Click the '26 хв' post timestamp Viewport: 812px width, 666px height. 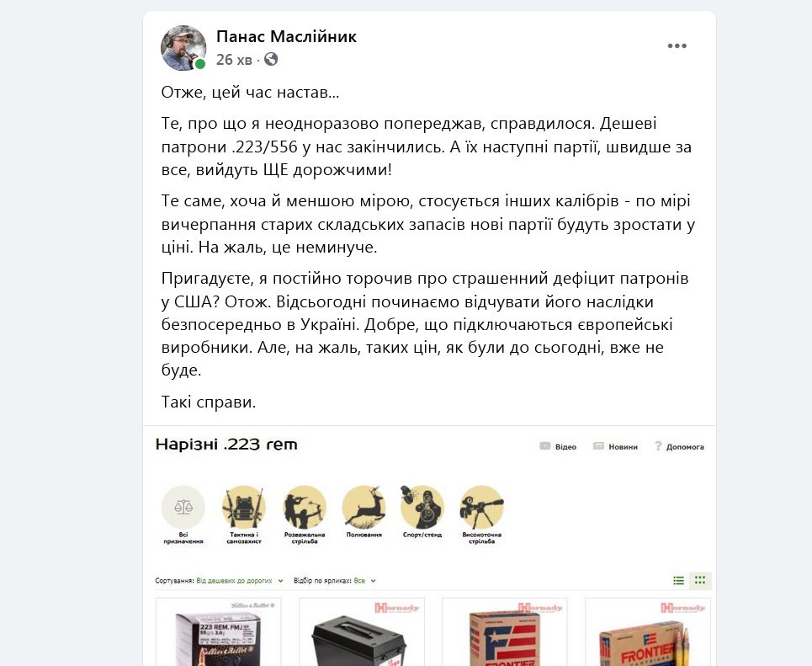234,60
